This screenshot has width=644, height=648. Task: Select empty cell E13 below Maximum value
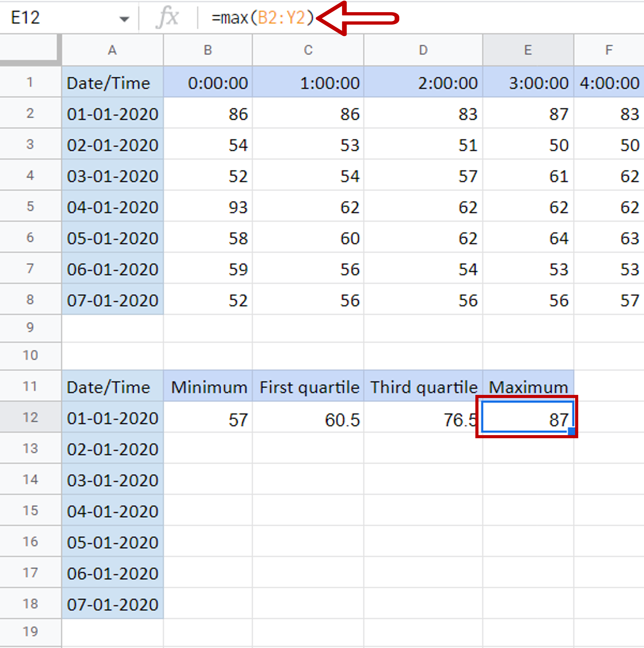[528, 448]
